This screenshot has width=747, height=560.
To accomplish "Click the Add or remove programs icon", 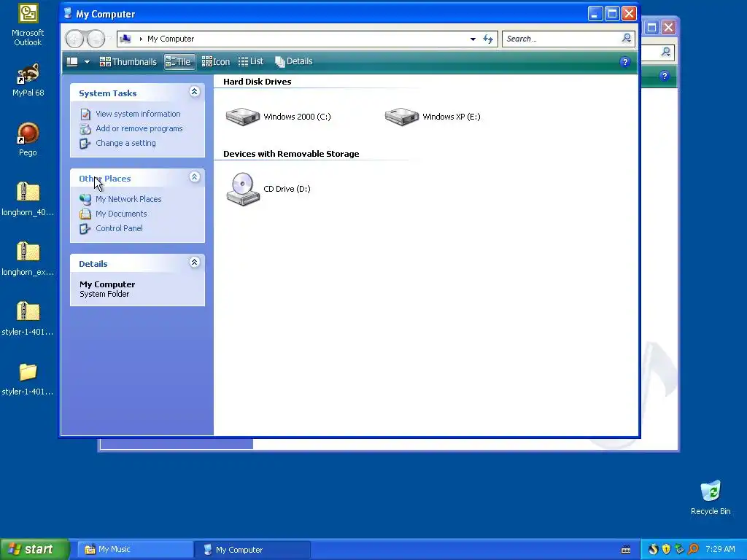I will click(x=85, y=128).
